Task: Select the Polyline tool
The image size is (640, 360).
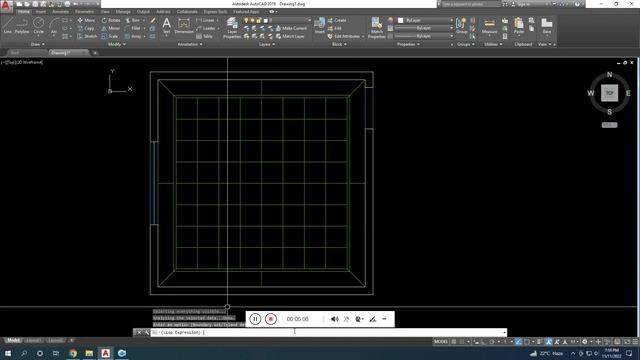Action: click(22, 25)
